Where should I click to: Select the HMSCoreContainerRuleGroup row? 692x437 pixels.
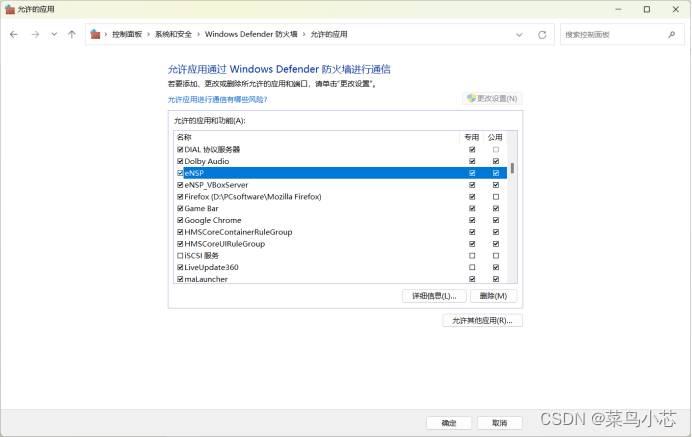tap(341, 232)
